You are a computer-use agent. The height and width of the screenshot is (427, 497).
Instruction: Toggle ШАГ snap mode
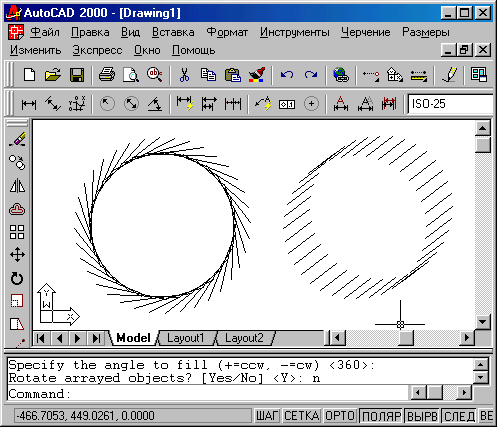pos(267,416)
